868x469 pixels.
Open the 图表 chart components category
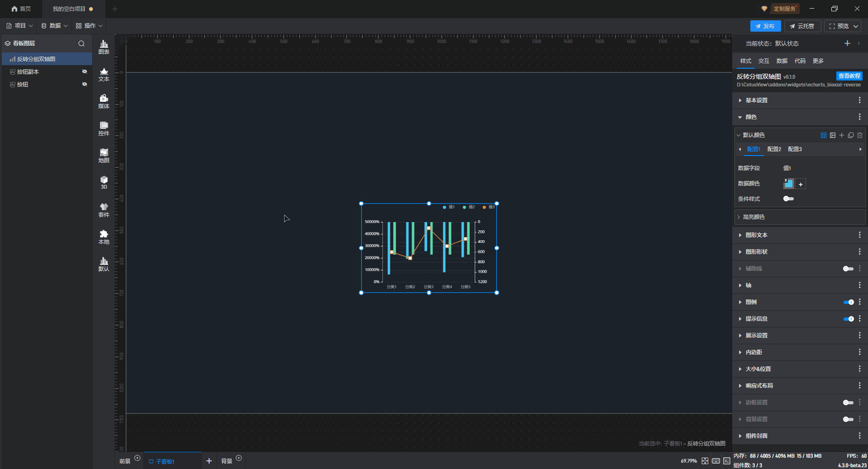coord(104,47)
